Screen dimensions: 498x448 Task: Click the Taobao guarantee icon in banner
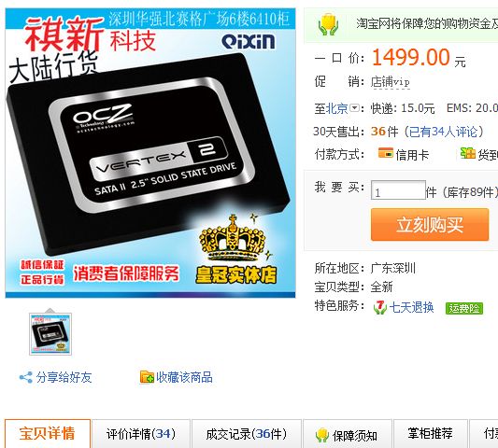[x=328, y=24]
